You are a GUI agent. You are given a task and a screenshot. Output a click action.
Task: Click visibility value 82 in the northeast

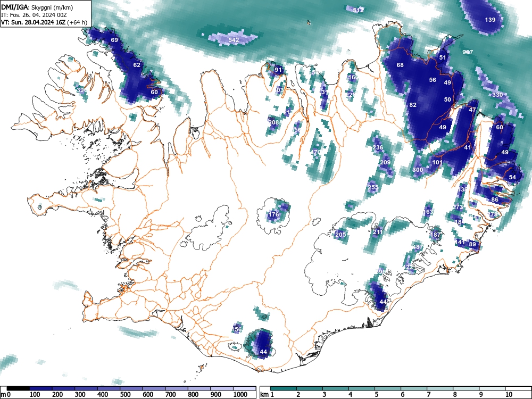[x=413, y=105]
